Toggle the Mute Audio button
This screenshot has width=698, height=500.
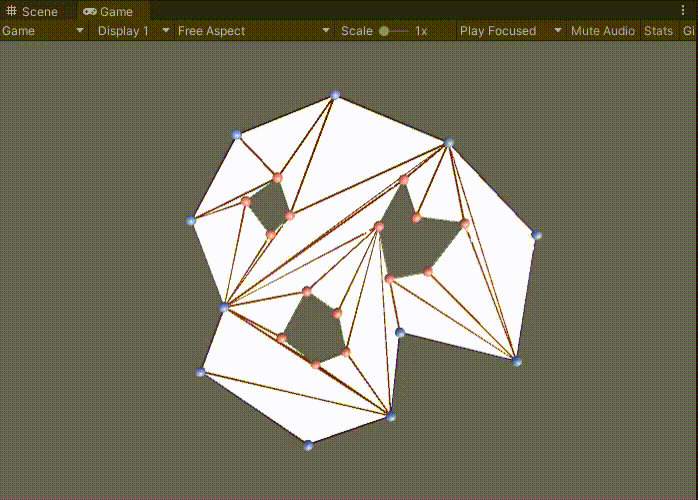603,31
